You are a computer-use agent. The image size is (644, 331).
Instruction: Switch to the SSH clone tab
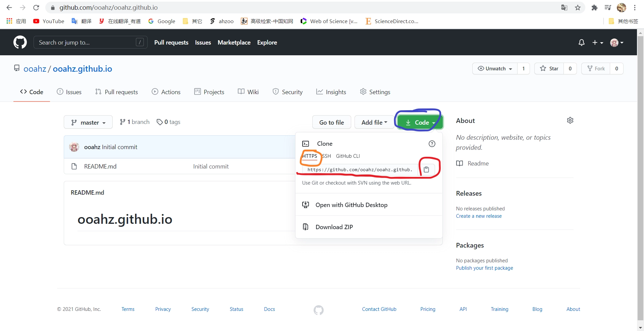326,156
